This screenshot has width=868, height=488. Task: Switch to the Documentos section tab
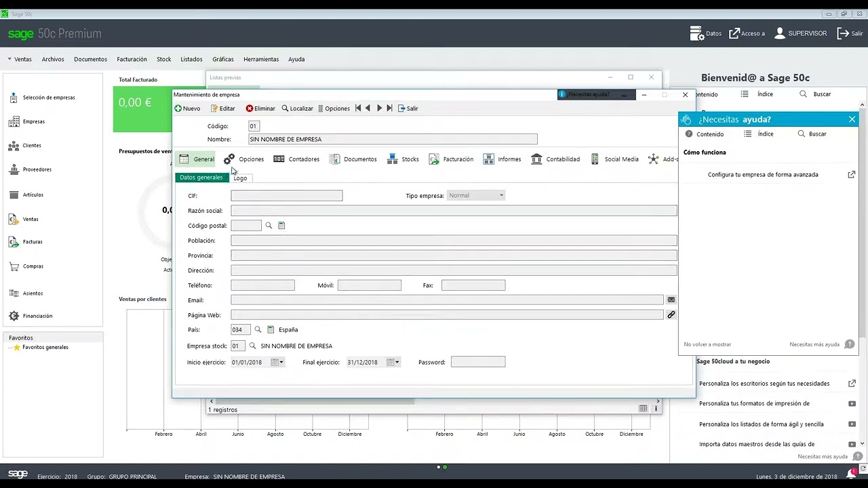pyautogui.click(x=353, y=159)
